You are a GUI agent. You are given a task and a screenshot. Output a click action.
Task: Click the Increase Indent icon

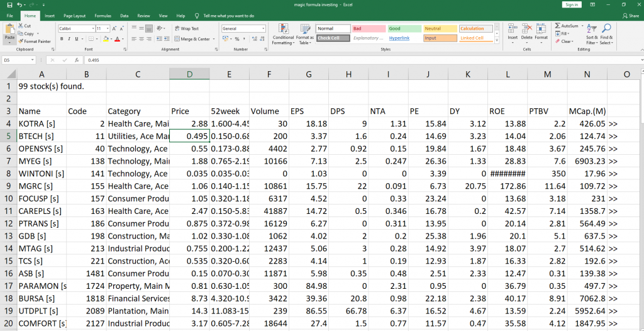165,39
